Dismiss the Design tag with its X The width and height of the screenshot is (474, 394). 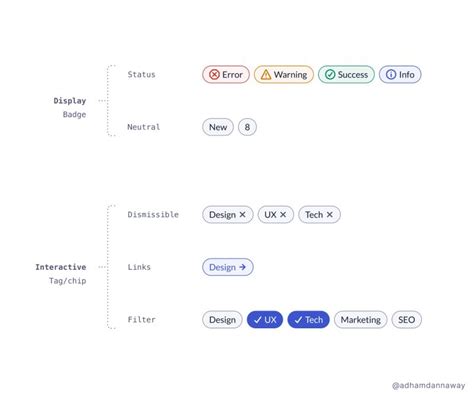(243, 215)
